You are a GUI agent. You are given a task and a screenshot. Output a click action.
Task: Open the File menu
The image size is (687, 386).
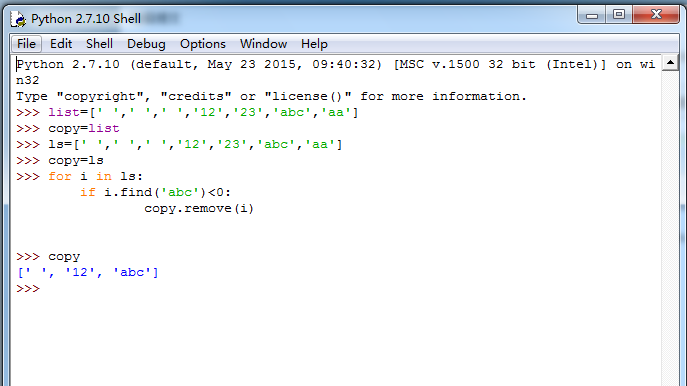[x=26, y=44]
